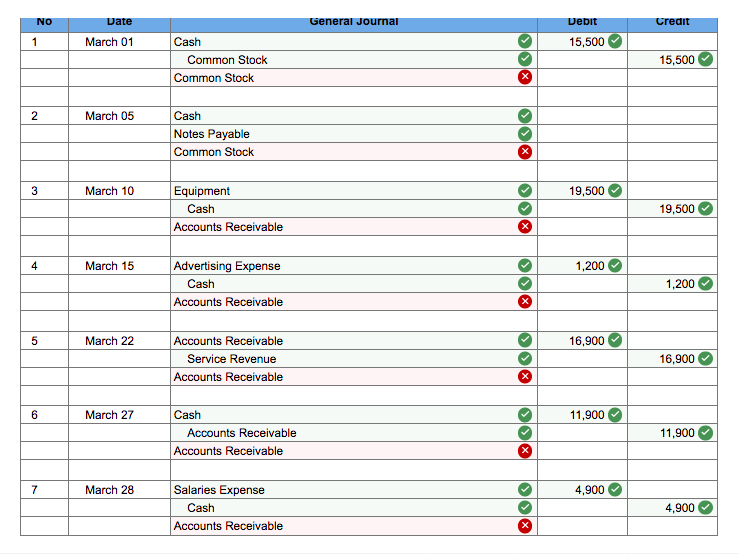Screen dimensions: 739x560
Task: Click green check next to indented Accounts Receivable
Action: coord(525,432)
